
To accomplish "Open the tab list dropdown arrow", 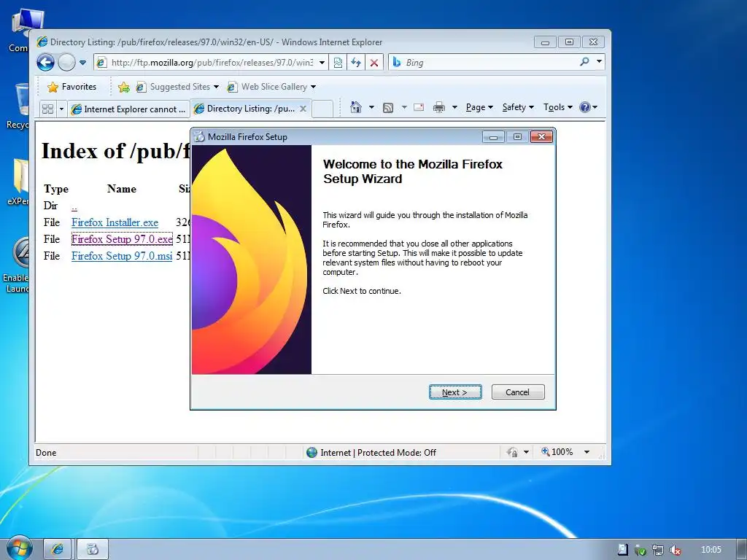I will [x=61, y=109].
